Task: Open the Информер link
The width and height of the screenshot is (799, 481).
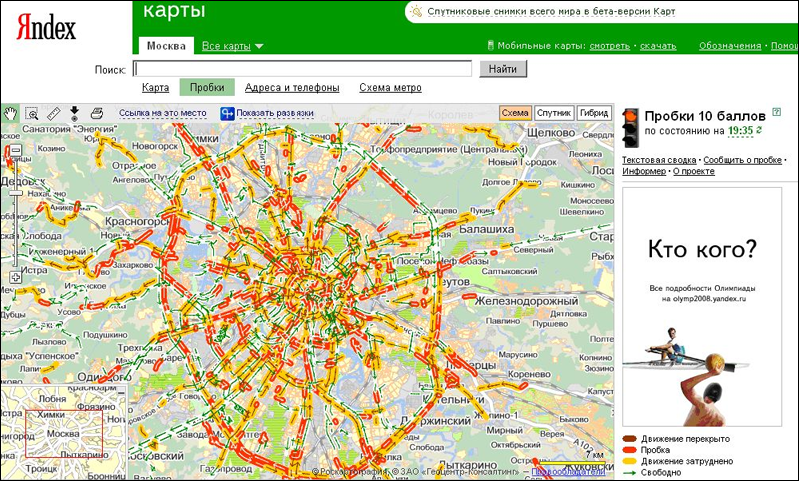Action: click(x=644, y=171)
